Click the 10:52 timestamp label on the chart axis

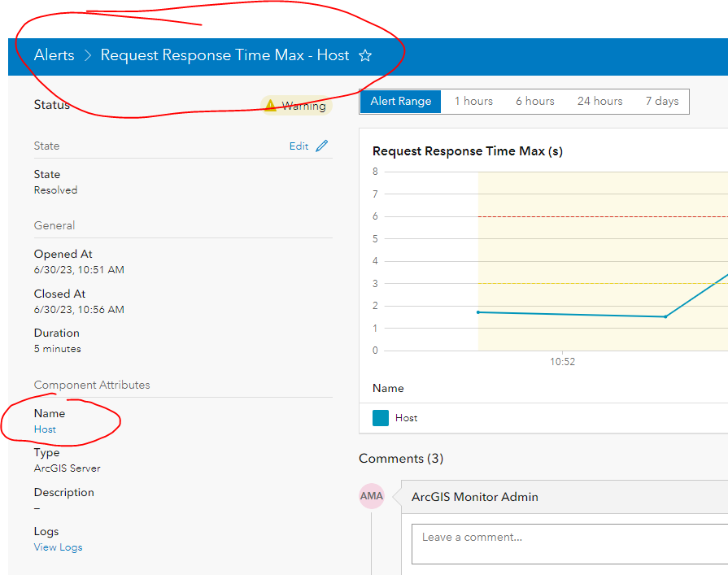point(561,361)
